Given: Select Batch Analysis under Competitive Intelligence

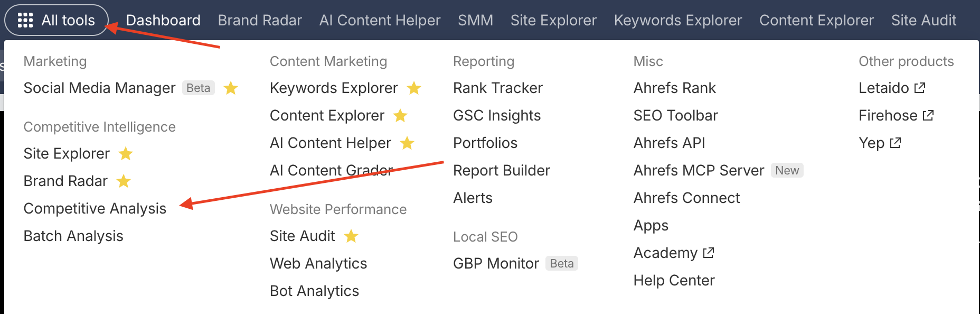Looking at the screenshot, I should (x=73, y=236).
